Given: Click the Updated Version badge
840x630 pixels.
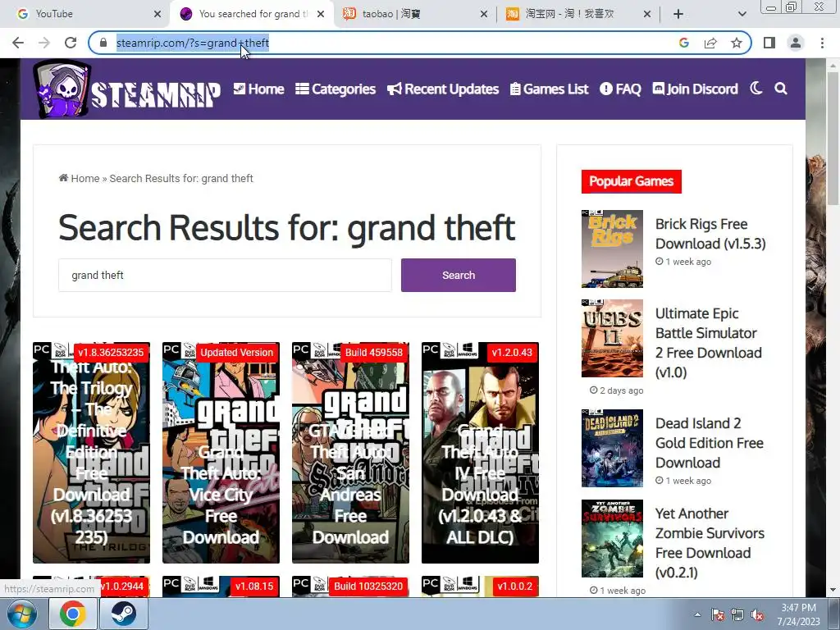Looking at the screenshot, I should (x=237, y=353).
